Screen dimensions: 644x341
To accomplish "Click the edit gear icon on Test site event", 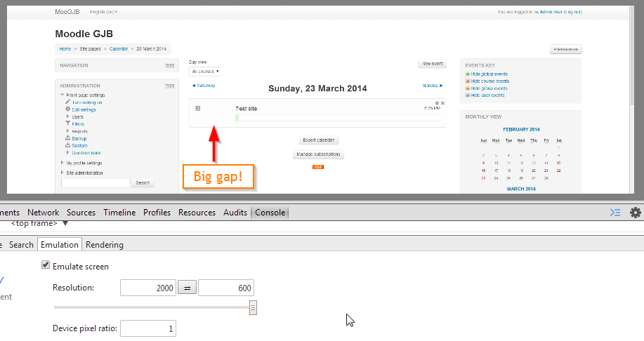I will (437, 103).
